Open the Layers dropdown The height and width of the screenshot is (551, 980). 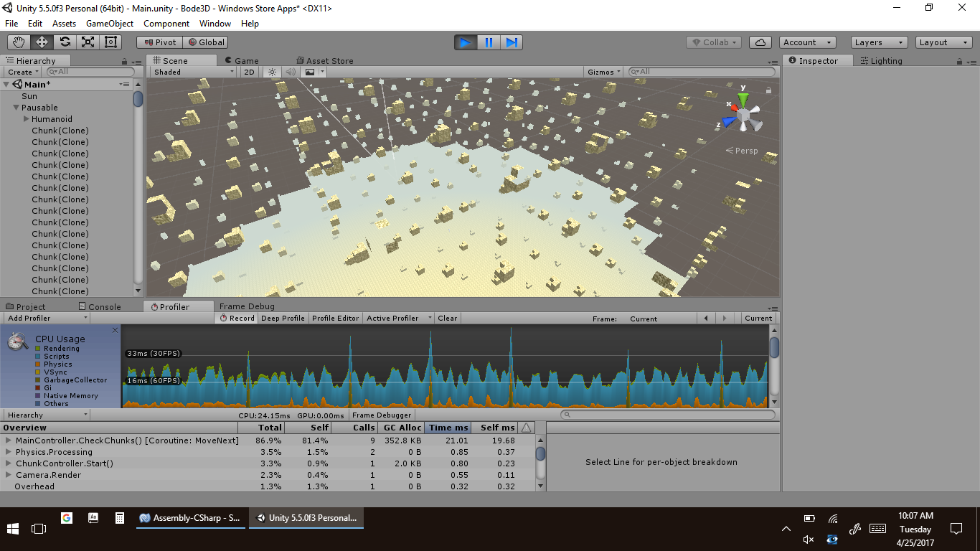[x=878, y=42]
